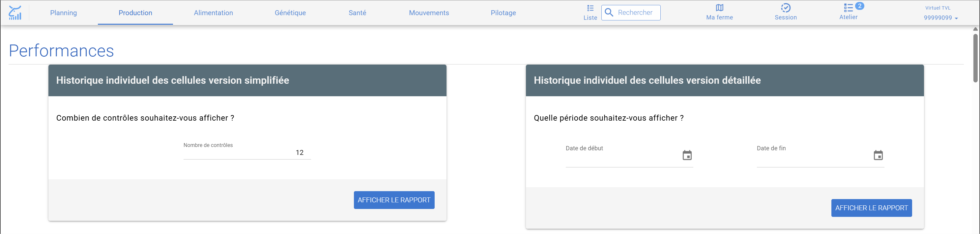Image resolution: width=980 pixels, height=234 pixels.
Task: Click the Virtuel TVL label
Action: click(938, 8)
